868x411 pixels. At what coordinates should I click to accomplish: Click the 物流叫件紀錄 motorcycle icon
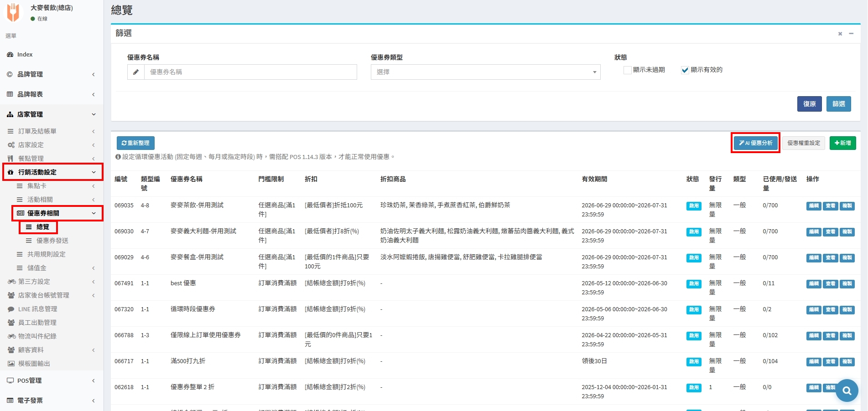tap(11, 336)
